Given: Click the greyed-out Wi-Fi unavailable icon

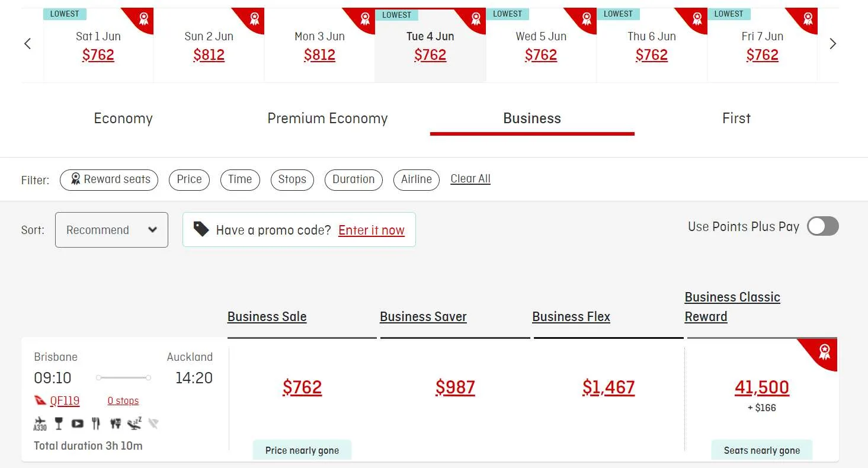Looking at the screenshot, I should [x=153, y=424].
